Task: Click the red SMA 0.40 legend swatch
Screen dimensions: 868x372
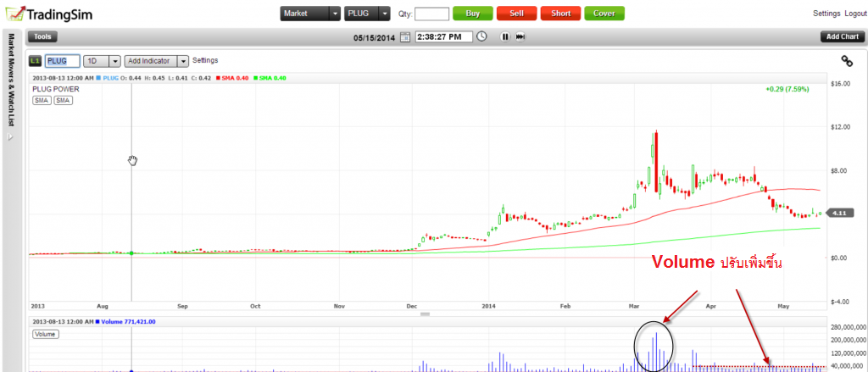Action: click(218, 78)
